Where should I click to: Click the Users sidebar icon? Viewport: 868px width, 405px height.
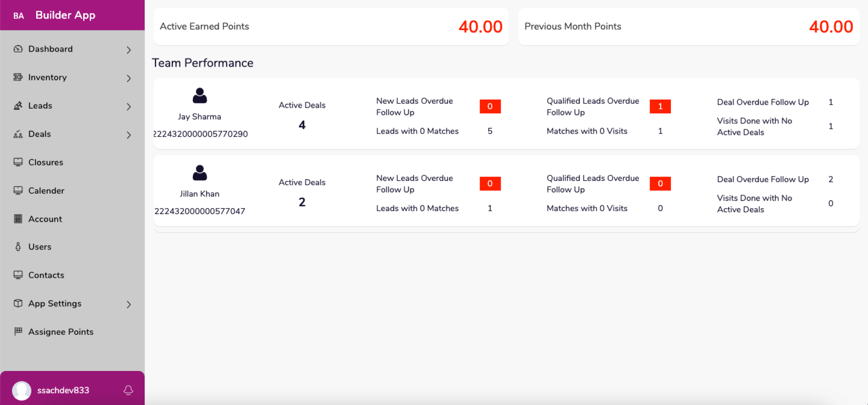tap(18, 247)
